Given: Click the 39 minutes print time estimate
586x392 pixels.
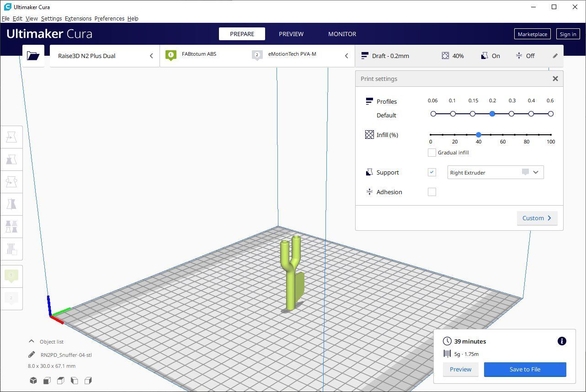Looking at the screenshot, I should (x=470, y=341).
